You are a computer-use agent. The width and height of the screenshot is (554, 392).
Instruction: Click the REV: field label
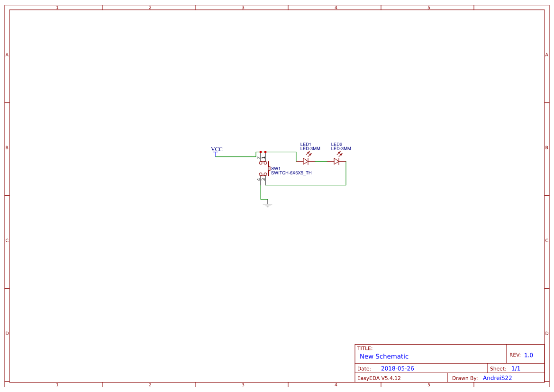pos(515,355)
